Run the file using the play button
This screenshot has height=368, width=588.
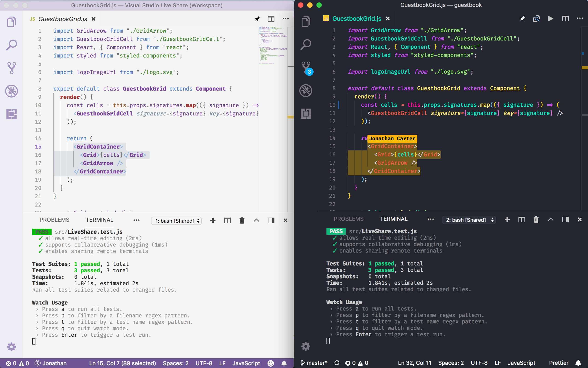(x=550, y=18)
